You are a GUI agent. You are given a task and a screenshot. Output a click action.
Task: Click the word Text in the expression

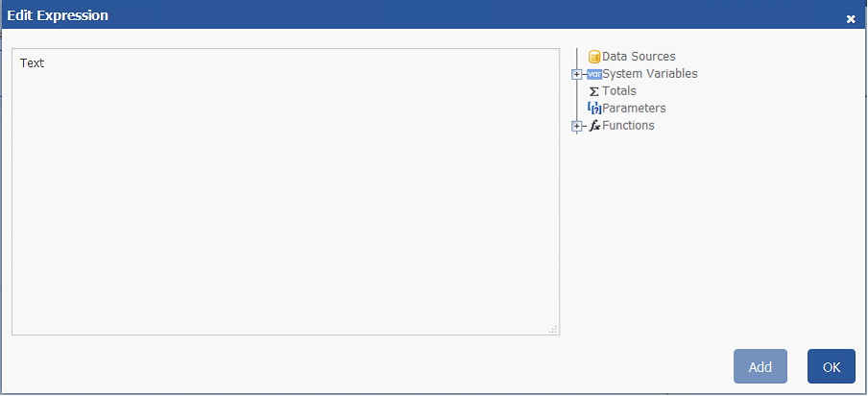[33, 63]
